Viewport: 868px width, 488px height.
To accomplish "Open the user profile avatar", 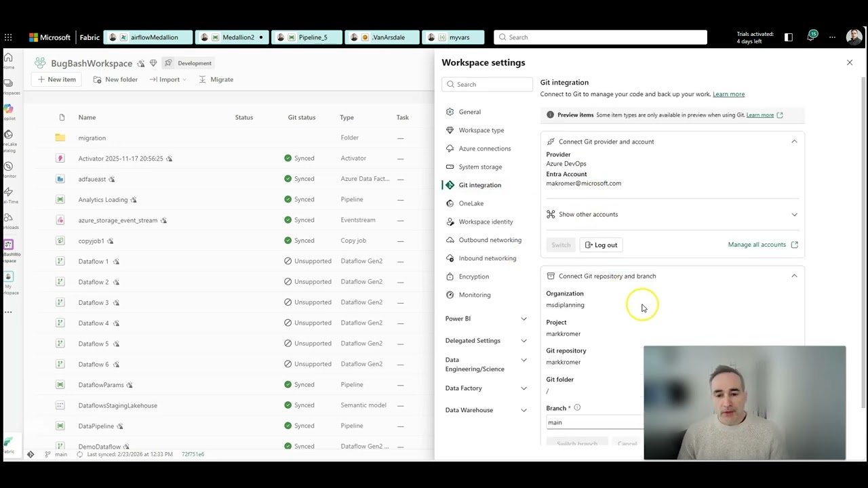I will click(x=854, y=37).
